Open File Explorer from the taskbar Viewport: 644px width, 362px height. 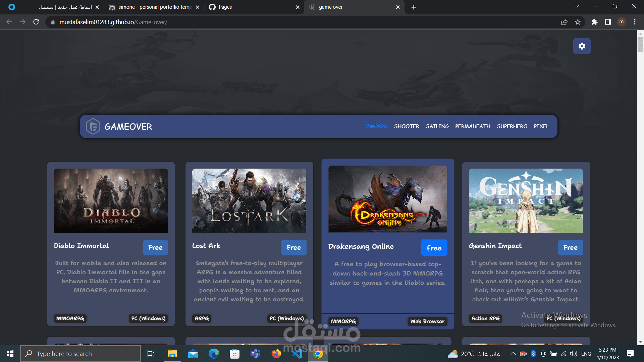[172, 354]
